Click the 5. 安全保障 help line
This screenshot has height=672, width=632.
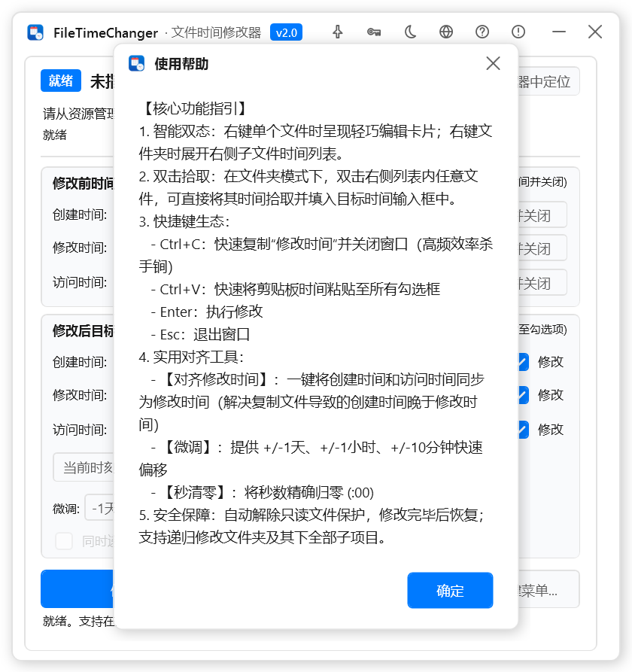click(311, 526)
